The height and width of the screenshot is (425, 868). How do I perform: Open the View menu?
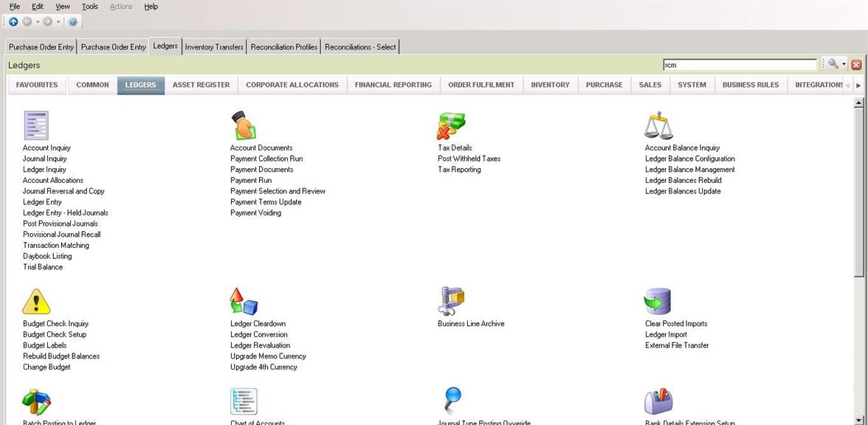[63, 7]
